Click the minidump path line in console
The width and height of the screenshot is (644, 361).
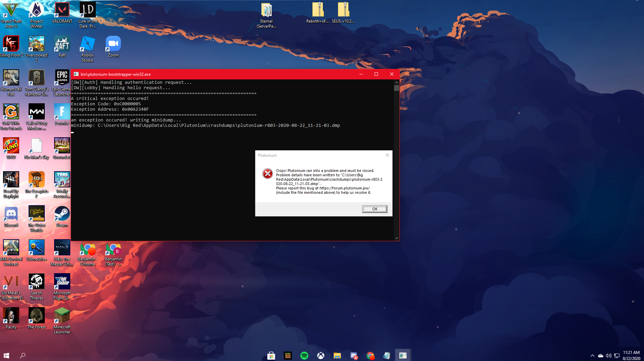click(x=205, y=125)
